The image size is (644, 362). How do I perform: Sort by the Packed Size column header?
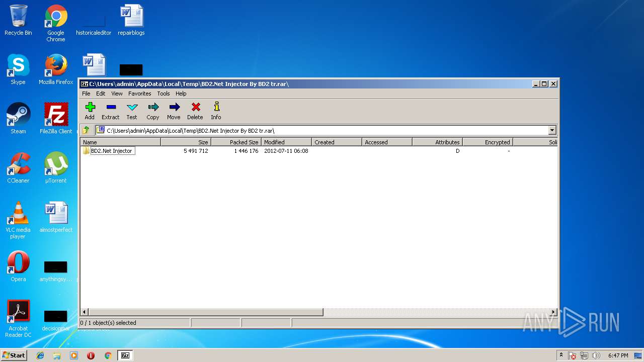point(236,142)
